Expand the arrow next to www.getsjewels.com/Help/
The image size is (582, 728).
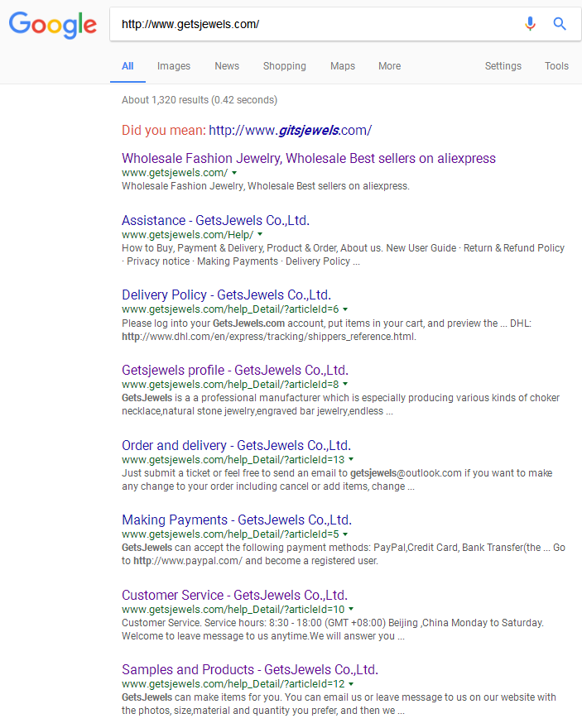click(260, 235)
